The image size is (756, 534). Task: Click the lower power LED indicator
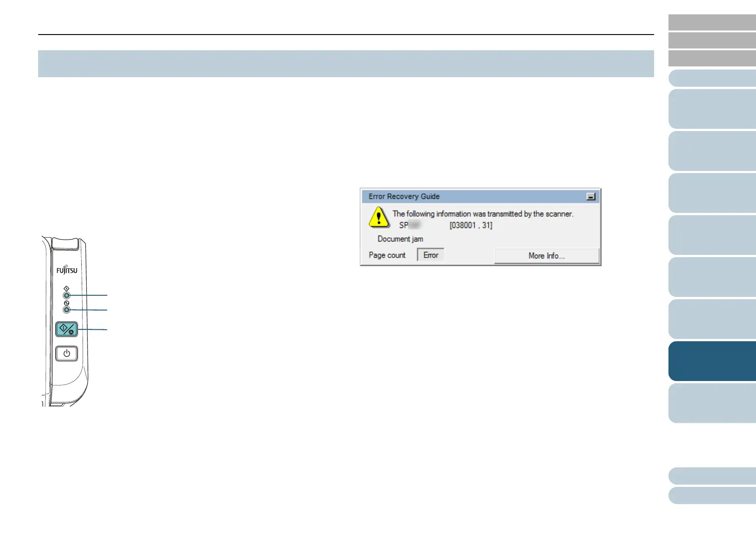coord(66,310)
